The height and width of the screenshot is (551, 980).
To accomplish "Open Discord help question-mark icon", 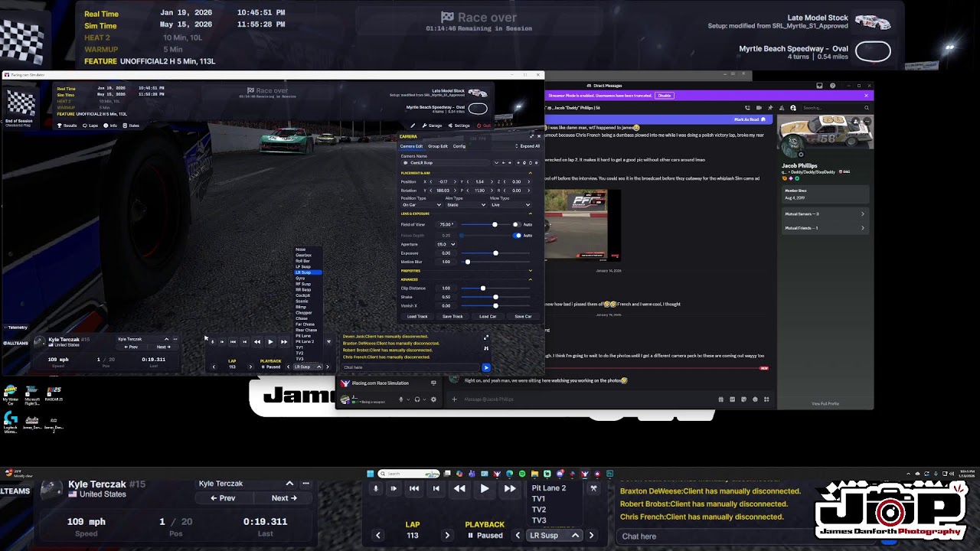I will coord(832,86).
